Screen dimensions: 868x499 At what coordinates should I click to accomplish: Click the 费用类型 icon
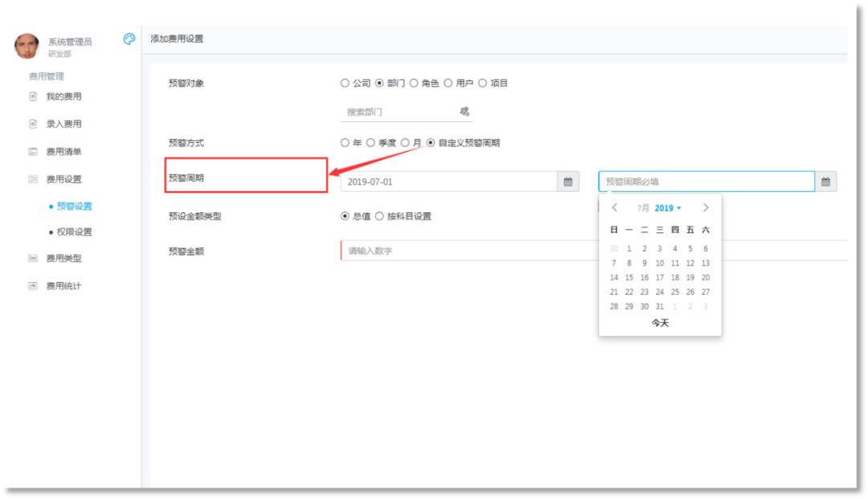coord(33,259)
